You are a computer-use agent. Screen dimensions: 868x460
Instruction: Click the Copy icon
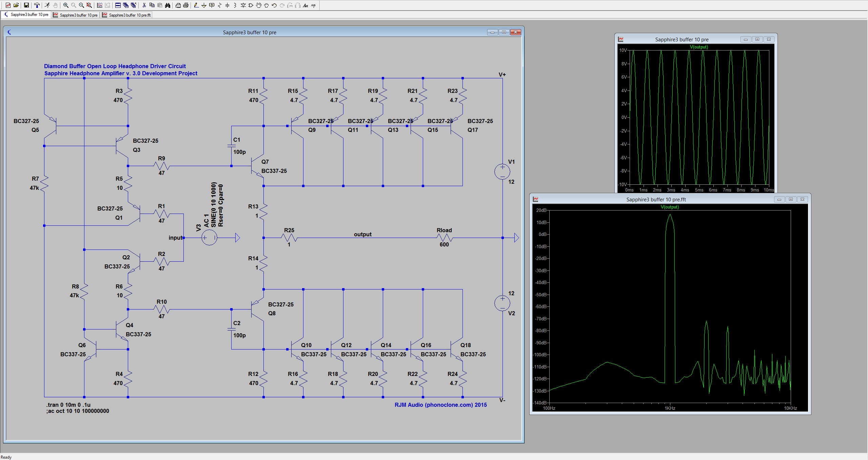tap(152, 5)
